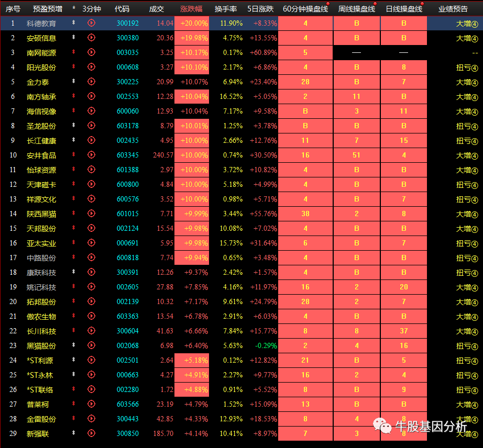The image size is (483, 448).
Task: Sort by 序号 column header
Action: pos(13,9)
